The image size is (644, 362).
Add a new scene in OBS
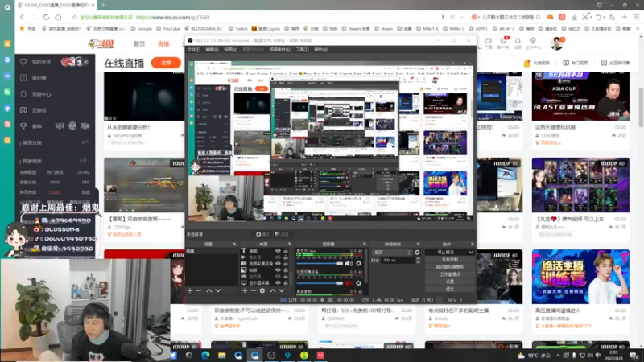point(190,290)
